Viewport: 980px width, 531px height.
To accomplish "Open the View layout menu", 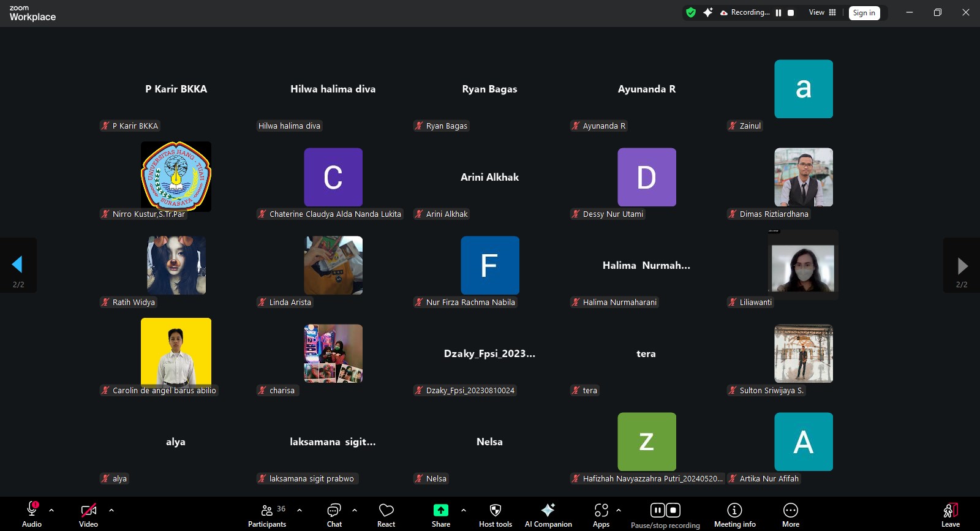I will (x=822, y=12).
